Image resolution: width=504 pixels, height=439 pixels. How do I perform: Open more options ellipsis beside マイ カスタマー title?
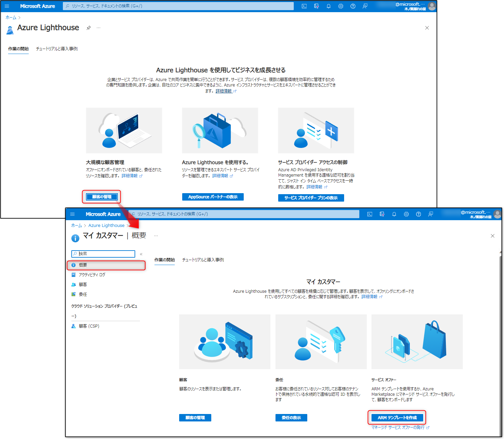156,236
